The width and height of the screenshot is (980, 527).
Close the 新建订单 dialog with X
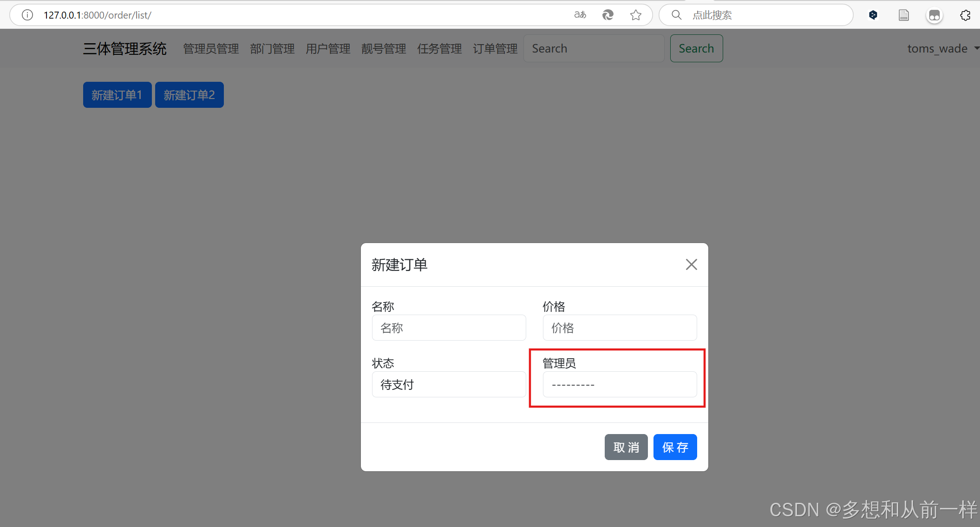691,264
